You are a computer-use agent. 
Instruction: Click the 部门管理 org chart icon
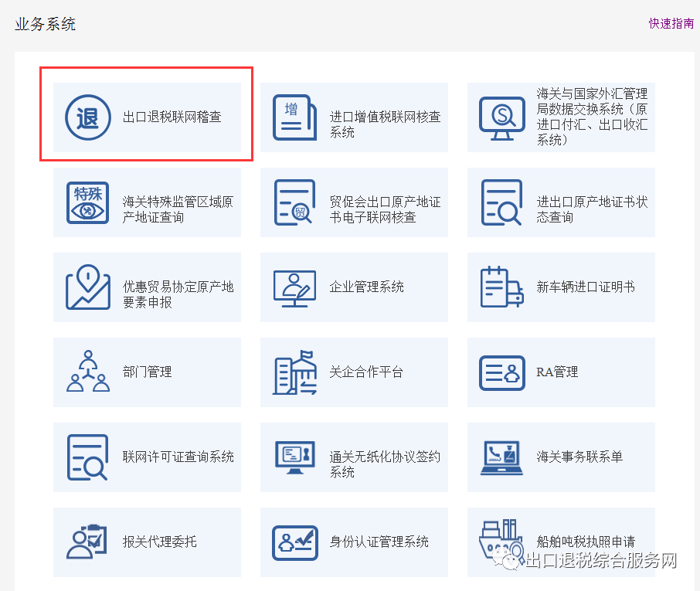(x=87, y=372)
